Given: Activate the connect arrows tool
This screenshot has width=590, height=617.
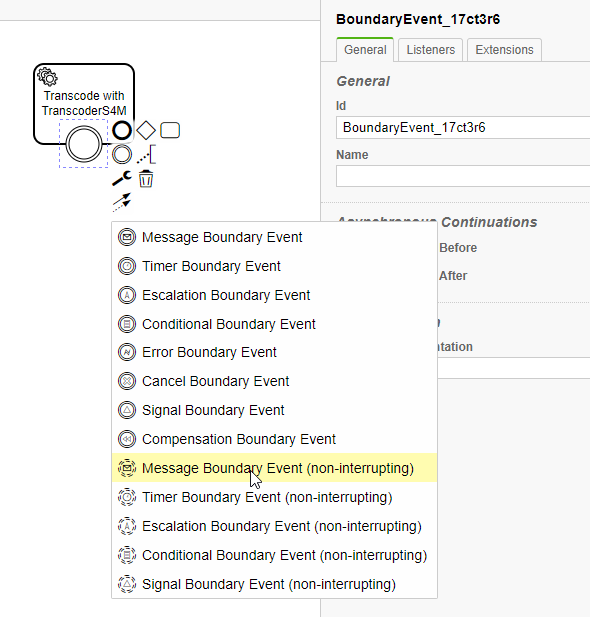Looking at the screenshot, I should (122, 202).
